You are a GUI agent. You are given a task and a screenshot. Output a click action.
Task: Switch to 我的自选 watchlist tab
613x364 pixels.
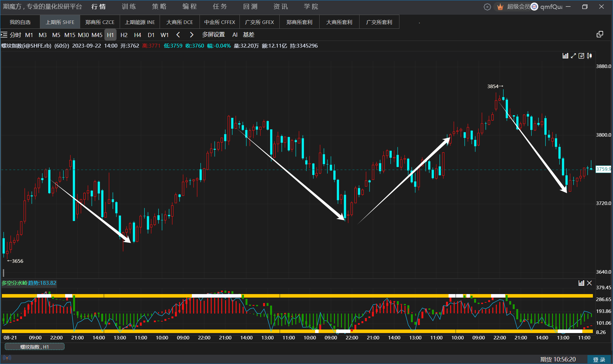click(20, 22)
